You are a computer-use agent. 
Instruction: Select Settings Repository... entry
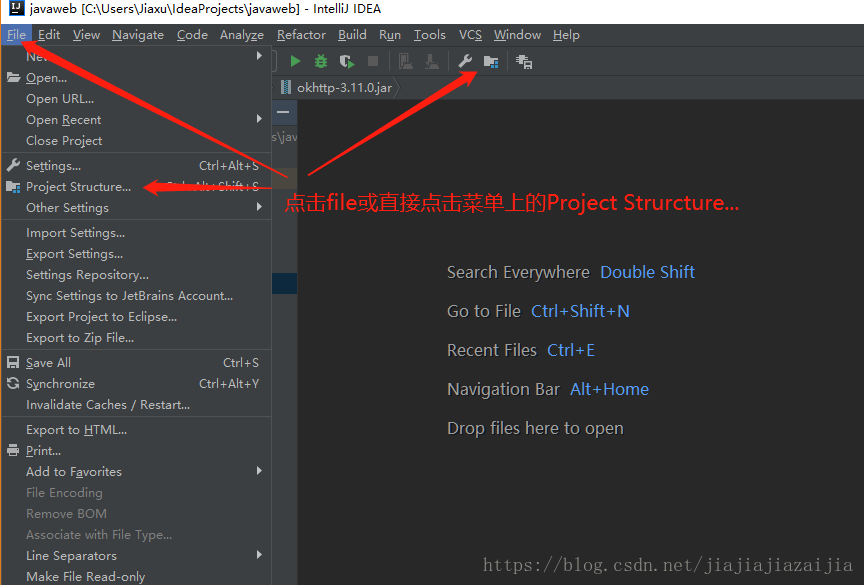pyautogui.click(x=137, y=274)
